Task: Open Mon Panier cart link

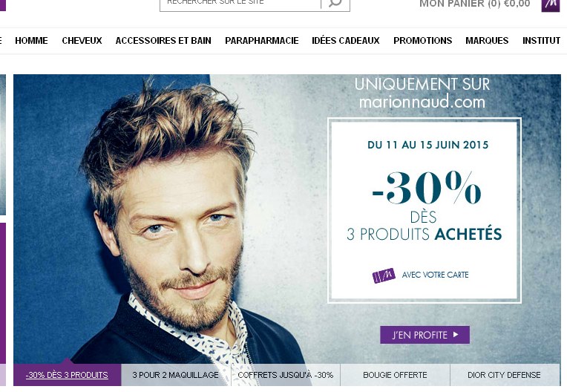Action: (474, 4)
